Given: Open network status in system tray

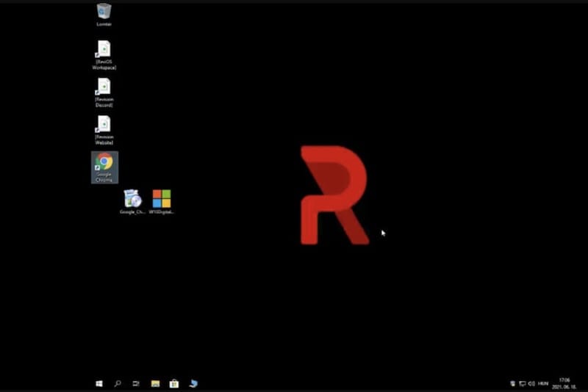Looking at the screenshot, I should coord(523,383).
